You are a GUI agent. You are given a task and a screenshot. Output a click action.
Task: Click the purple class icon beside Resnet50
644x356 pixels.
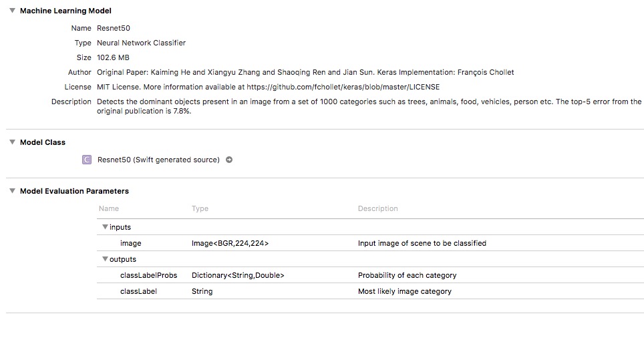(86, 160)
